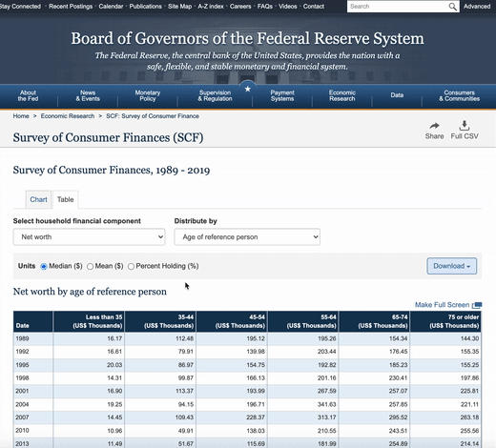
Task: Open the Videos link
Action: (288, 7)
